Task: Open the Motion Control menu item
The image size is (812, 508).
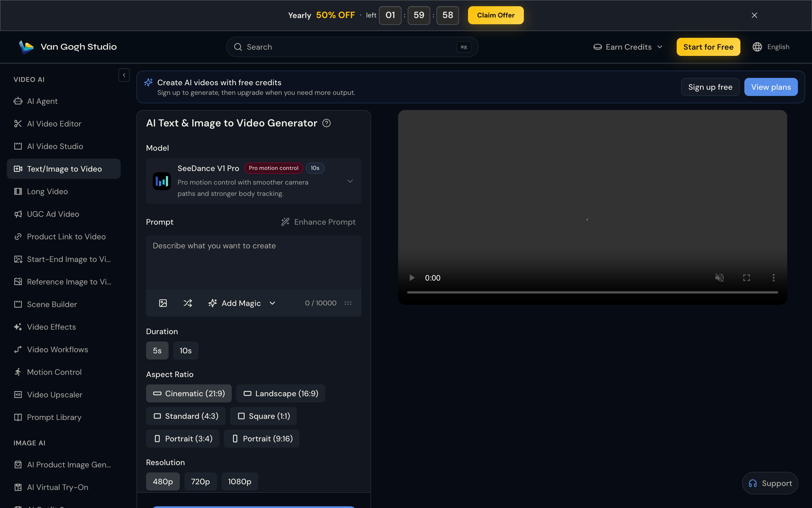Action: [64, 372]
